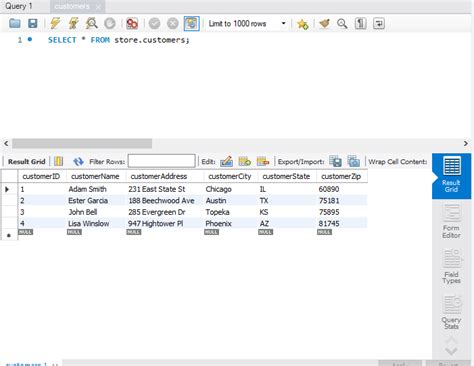Open Limit to 1000 rows dropdown

(x=247, y=23)
